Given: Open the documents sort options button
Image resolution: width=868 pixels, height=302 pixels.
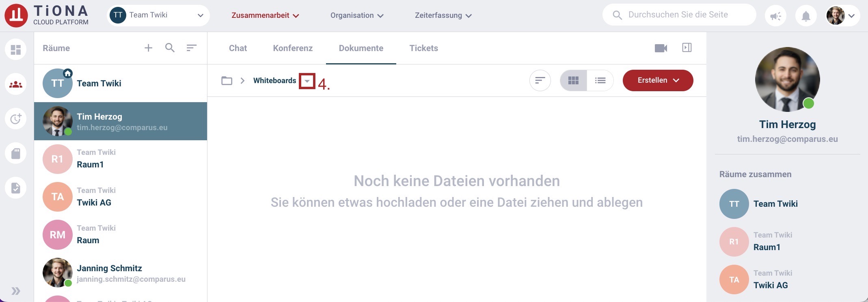Looking at the screenshot, I should coord(540,80).
